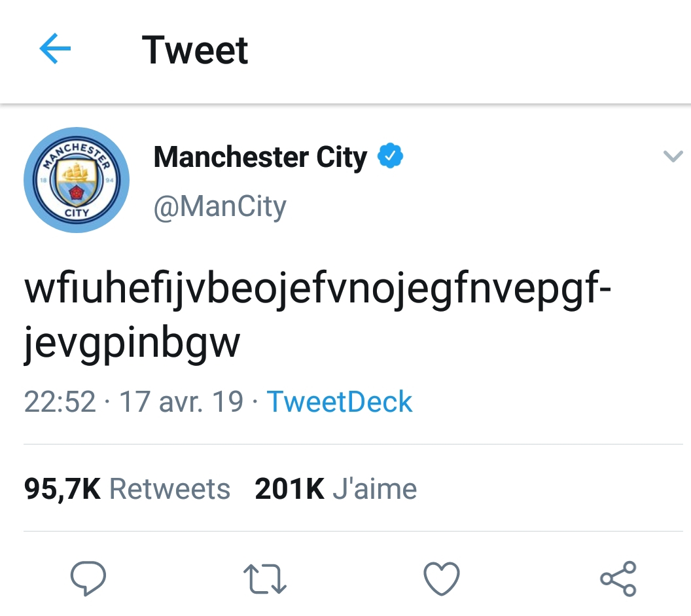Click the tweet text line starting "wfiuhef"
The image size is (691, 616).
[x=318, y=291]
